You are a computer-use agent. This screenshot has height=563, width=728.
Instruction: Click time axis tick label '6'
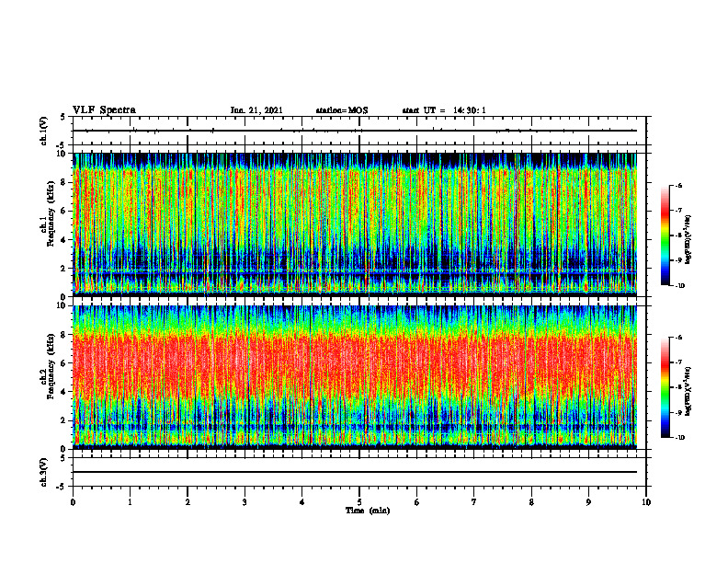point(417,502)
